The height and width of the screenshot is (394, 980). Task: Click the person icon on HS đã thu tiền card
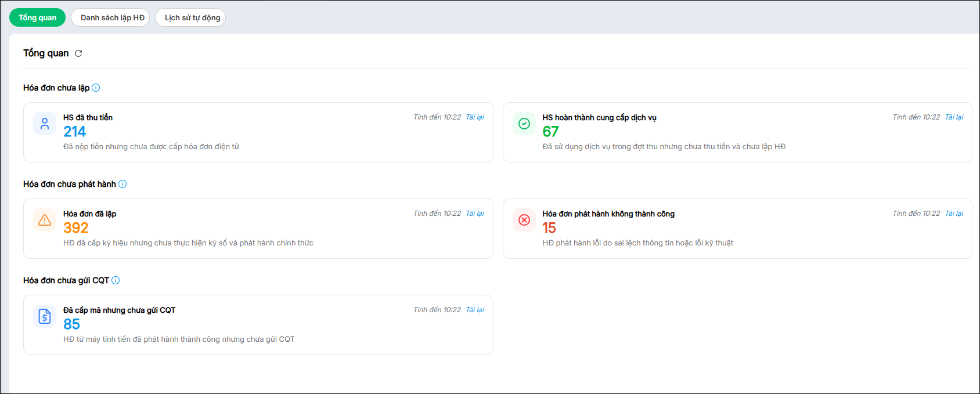coord(45,124)
